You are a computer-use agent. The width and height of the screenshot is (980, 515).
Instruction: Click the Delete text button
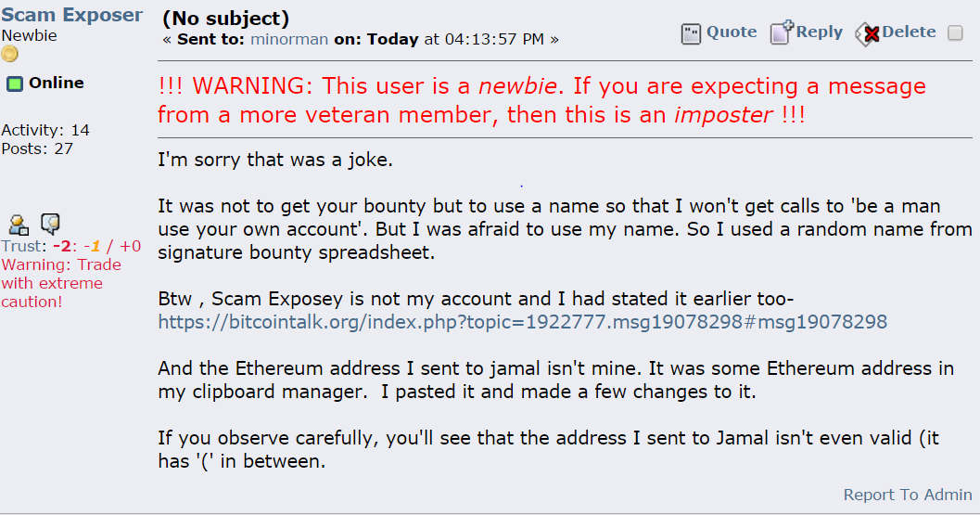[x=909, y=32]
